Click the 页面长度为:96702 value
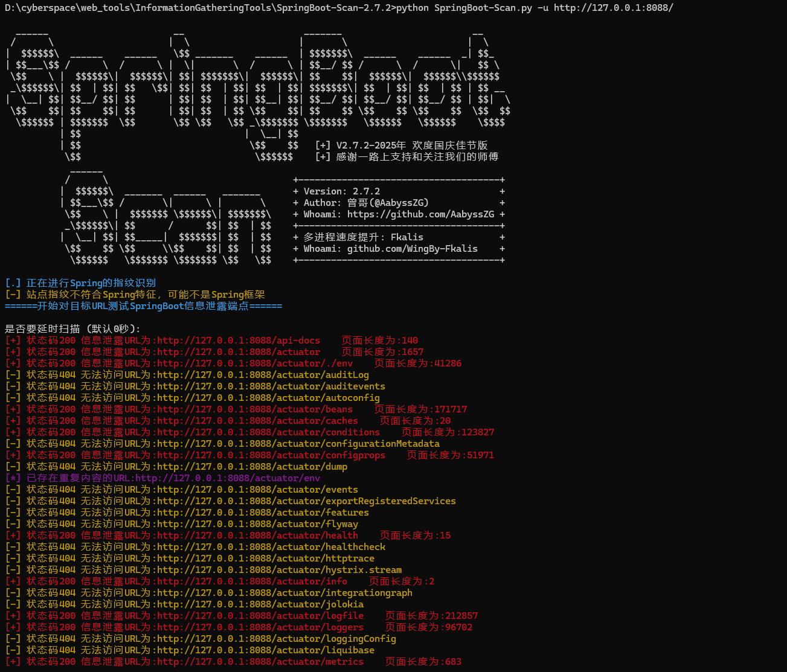This screenshot has width=787, height=672. pos(429,627)
